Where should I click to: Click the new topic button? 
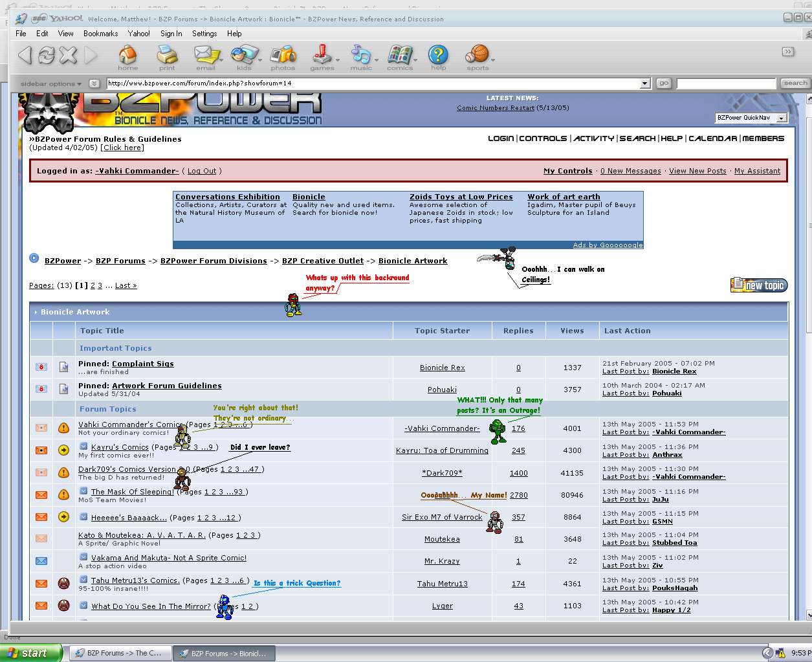tap(759, 285)
